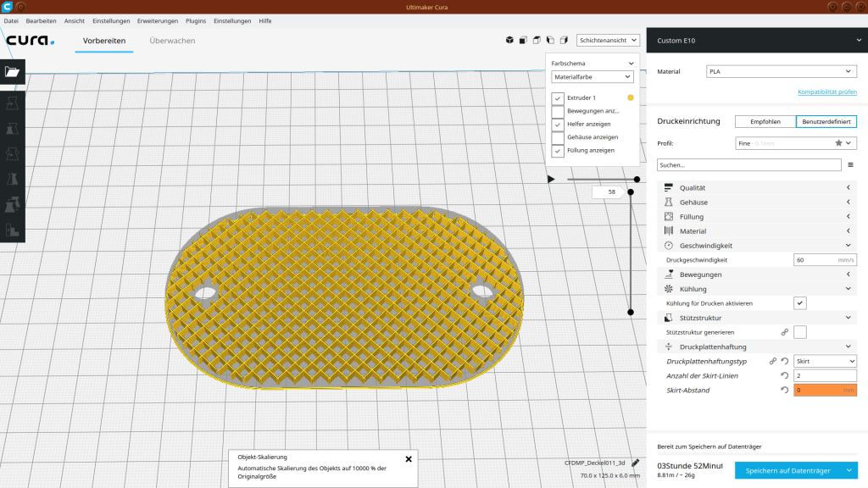
Task: Toggle Stützstruktur generieren checkbox
Action: tap(800, 332)
